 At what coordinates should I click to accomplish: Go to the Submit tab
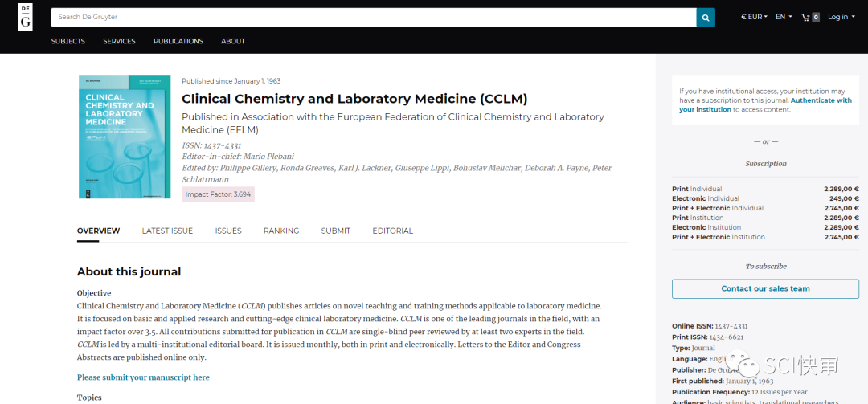click(x=336, y=231)
